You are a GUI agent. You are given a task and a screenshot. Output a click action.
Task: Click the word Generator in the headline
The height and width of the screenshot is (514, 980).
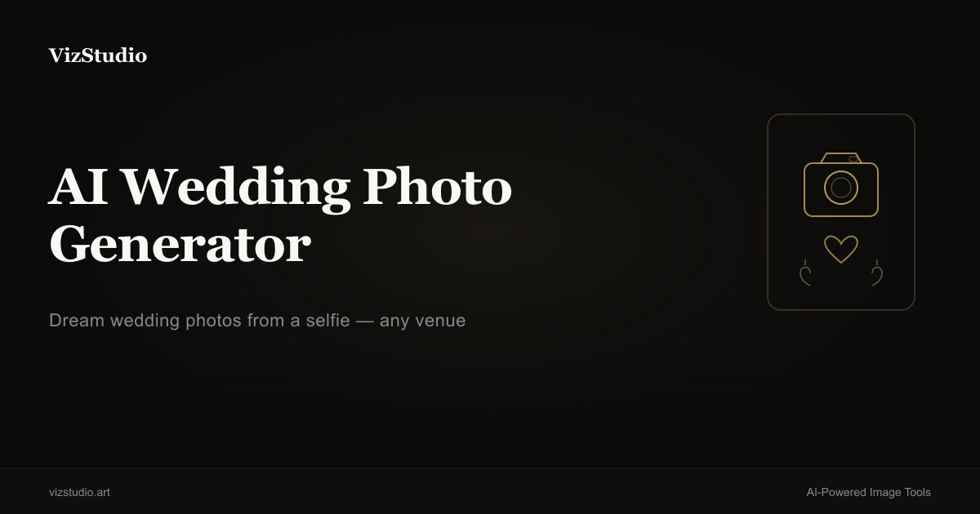pyautogui.click(x=180, y=244)
